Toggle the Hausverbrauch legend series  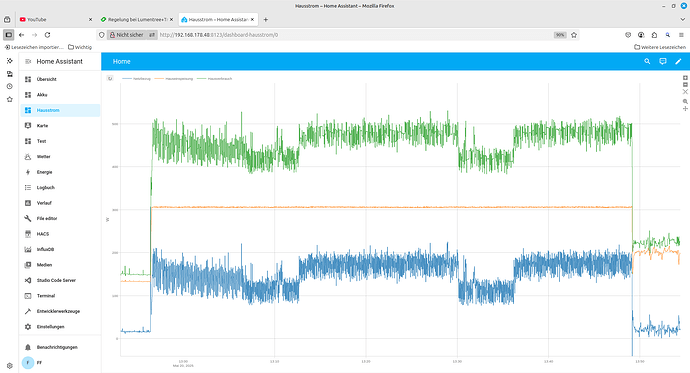point(214,79)
